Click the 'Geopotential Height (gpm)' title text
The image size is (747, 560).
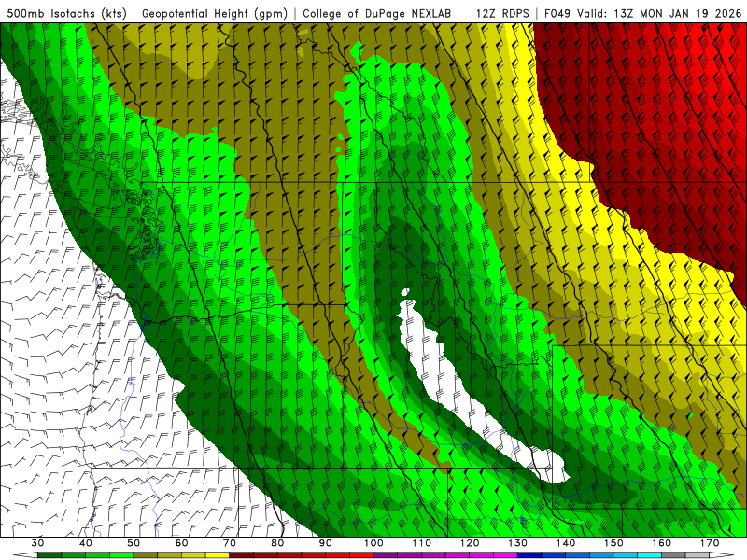tap(215, 13)
